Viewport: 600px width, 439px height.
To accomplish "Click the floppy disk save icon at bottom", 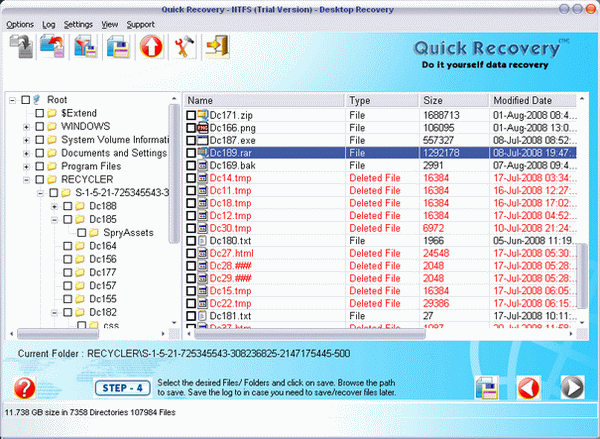I will (x=487, y=388).
